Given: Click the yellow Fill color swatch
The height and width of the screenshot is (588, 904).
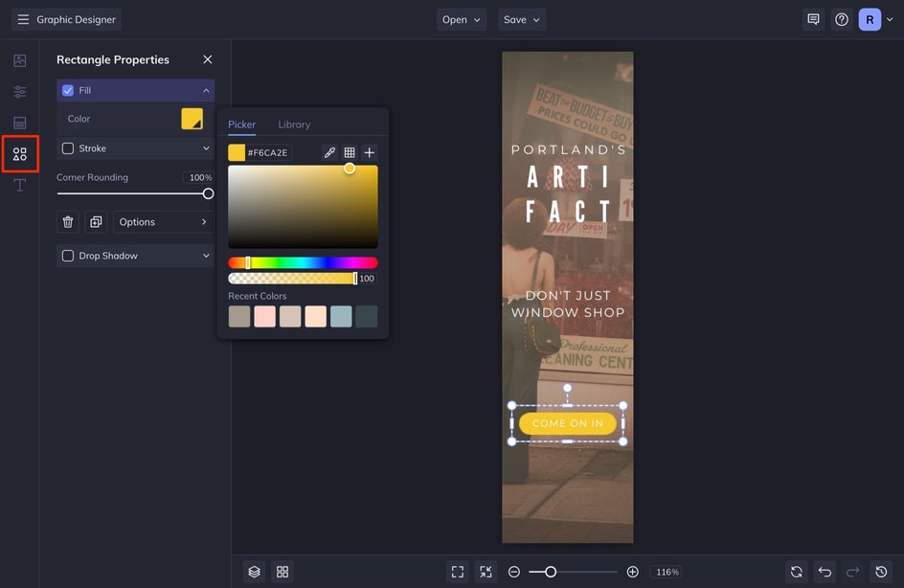Looking at the screenshot, I should click(192, 119).
